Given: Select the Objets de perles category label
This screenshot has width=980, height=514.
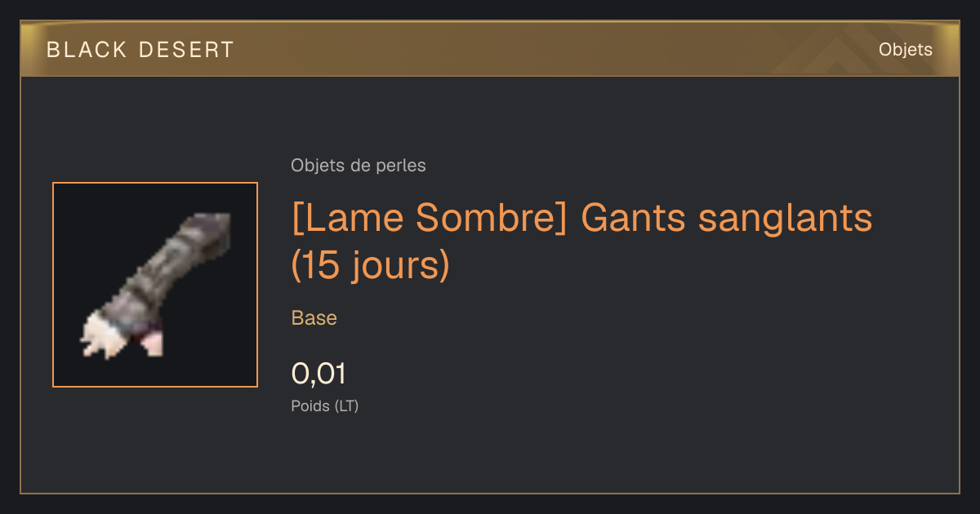Looking at the screenshot, I should coord(359,166).
